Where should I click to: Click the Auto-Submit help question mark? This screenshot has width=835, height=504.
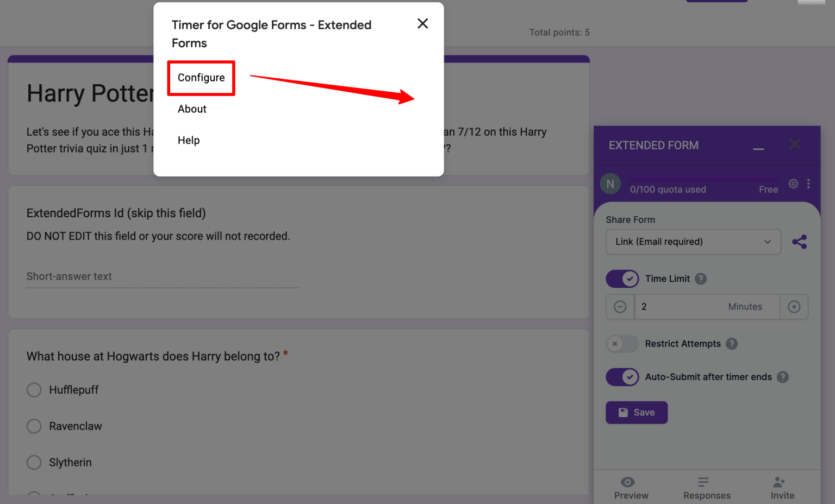click(783, 377)
